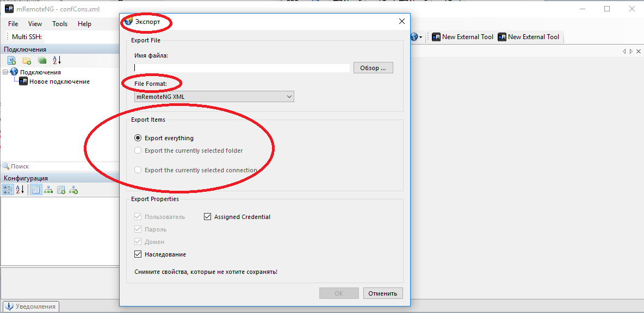Click the OK button in Экспорт dialog
This screenshot has height=313, width=644.
pyautogui.click(x=338, y=293)
